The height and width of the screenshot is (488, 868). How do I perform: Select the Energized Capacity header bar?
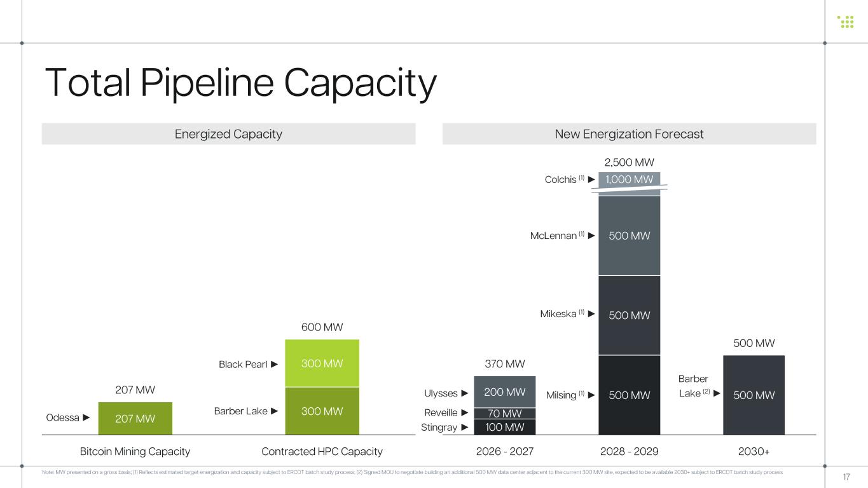(228, 134)
